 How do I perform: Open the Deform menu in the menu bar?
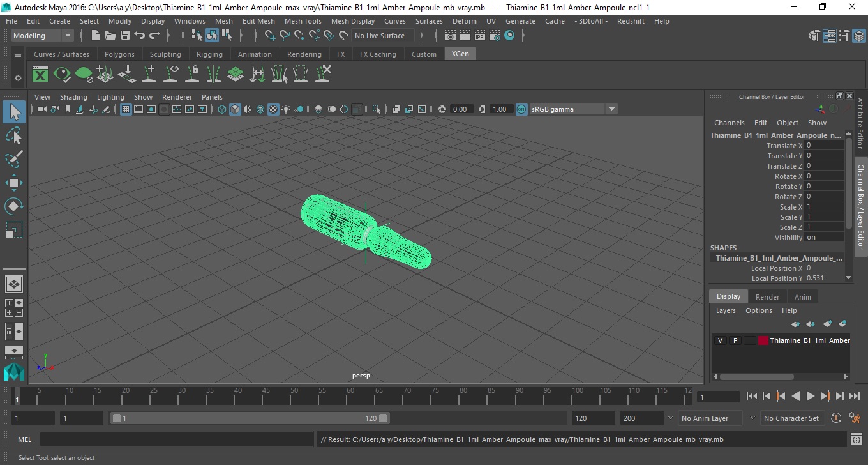point(464,21)
